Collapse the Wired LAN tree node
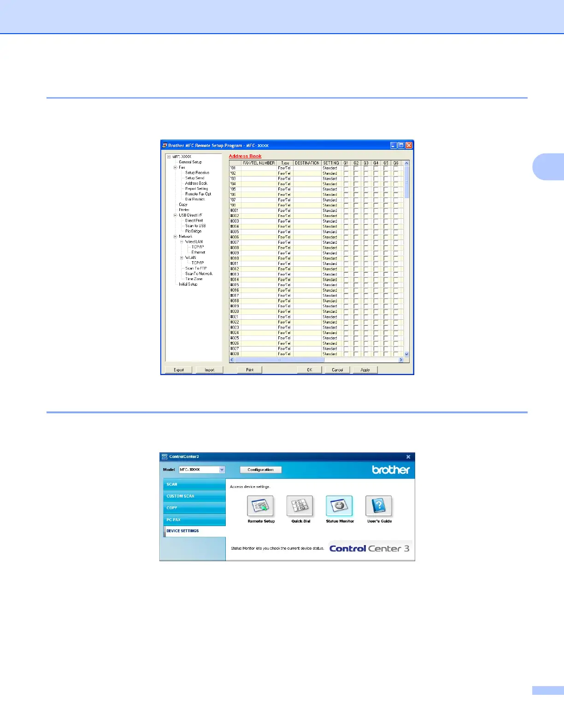This screenshot has height=728, width=564. 182,242
